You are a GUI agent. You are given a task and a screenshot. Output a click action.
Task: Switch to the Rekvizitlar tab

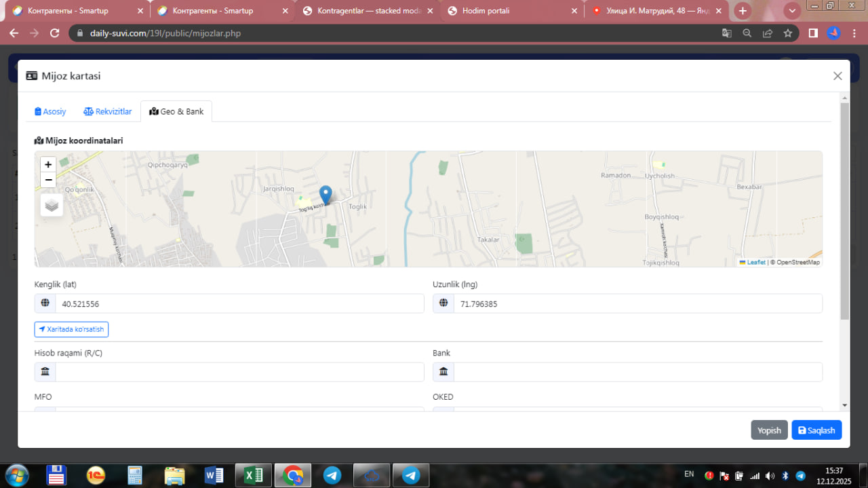pos(108,111)
